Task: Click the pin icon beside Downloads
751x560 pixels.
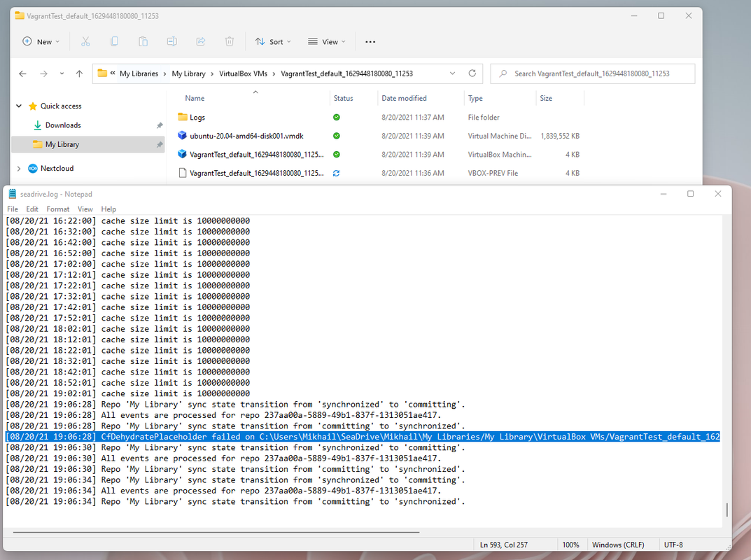Action: 160,125
